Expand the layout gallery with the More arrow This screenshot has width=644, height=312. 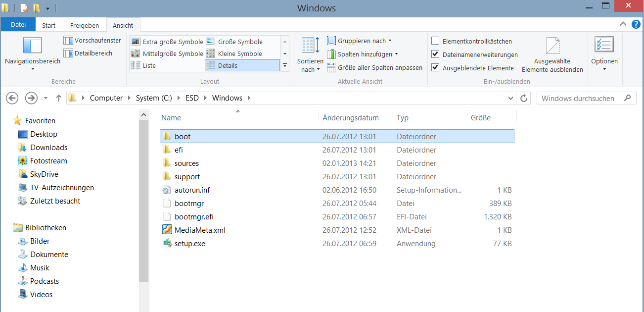(x=284, y=65)
